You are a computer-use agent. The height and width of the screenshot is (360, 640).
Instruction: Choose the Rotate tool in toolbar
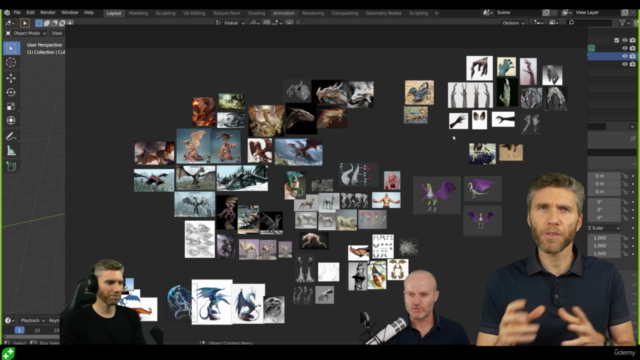(11, 92)
